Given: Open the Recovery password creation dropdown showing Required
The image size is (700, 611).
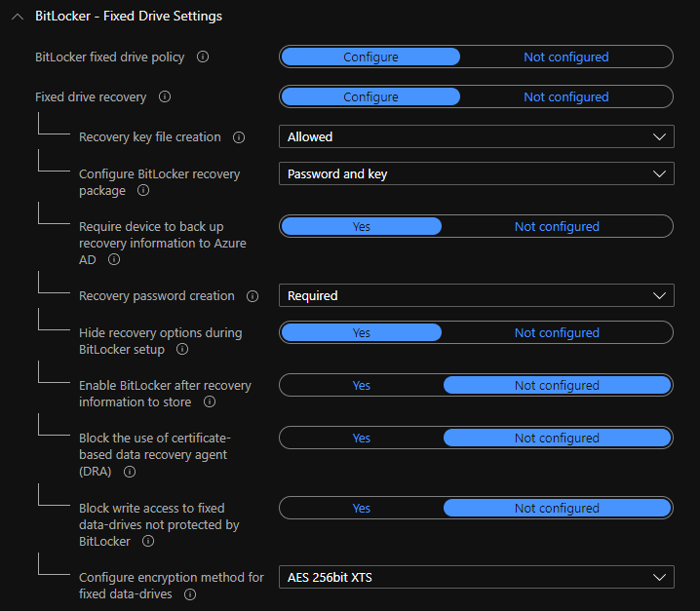Looking at the screenshot, I should coord(477,295).
